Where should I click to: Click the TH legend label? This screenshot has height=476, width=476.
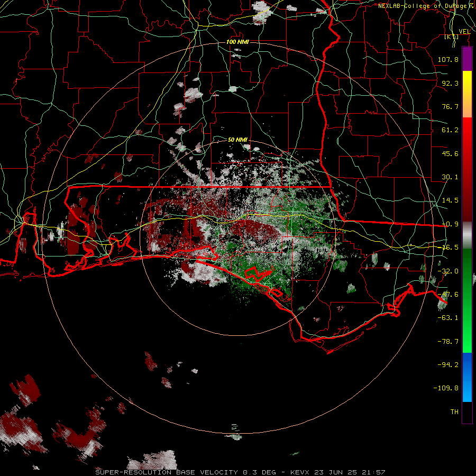454,412
